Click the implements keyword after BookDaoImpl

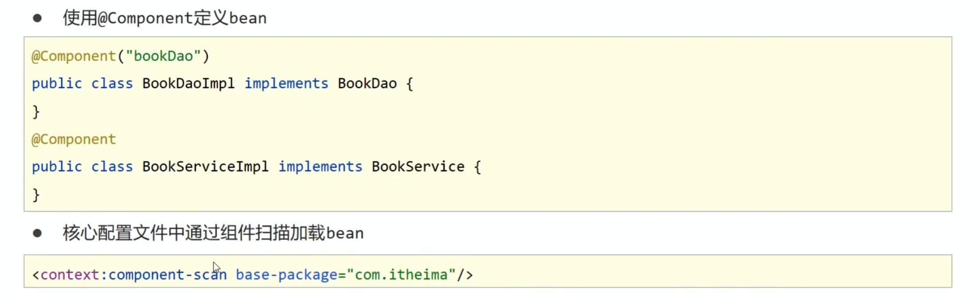coord(286,84)
